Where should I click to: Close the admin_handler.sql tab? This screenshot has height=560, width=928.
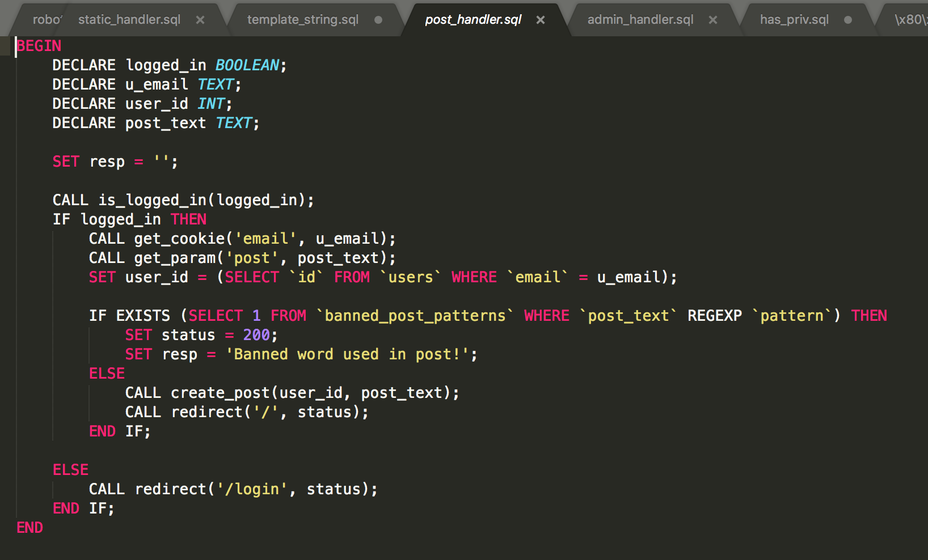[x=713, y=20]
